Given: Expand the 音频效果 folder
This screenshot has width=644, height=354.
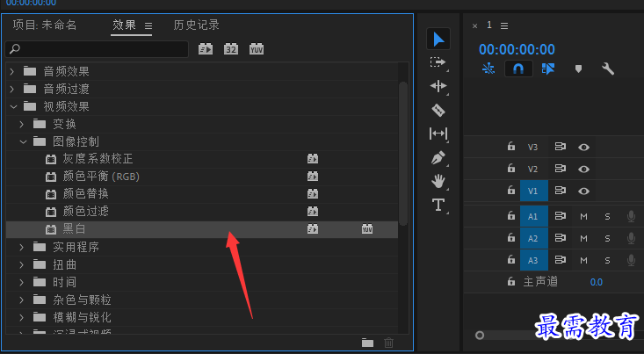Looking at the screenshot, I should pos(12,71).
